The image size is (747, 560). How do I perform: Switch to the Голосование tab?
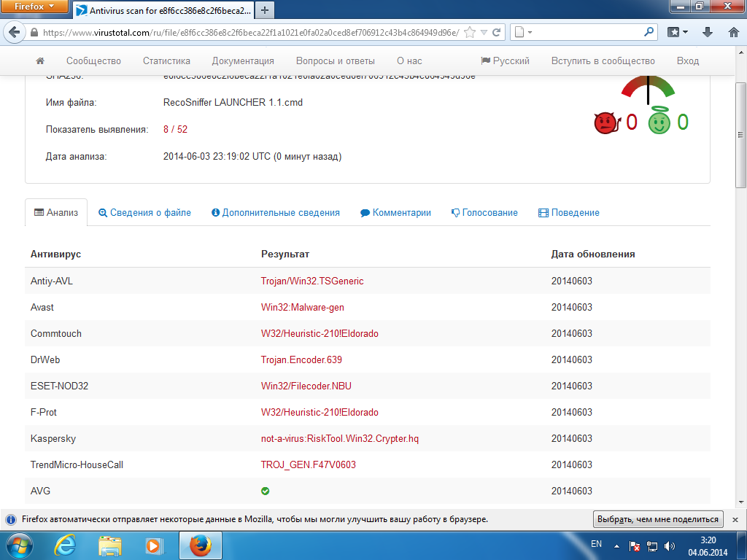[484, 212]
